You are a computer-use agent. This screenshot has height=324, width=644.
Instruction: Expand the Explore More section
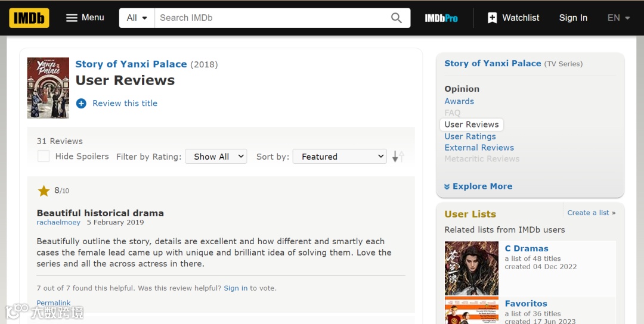coord(478,186)
